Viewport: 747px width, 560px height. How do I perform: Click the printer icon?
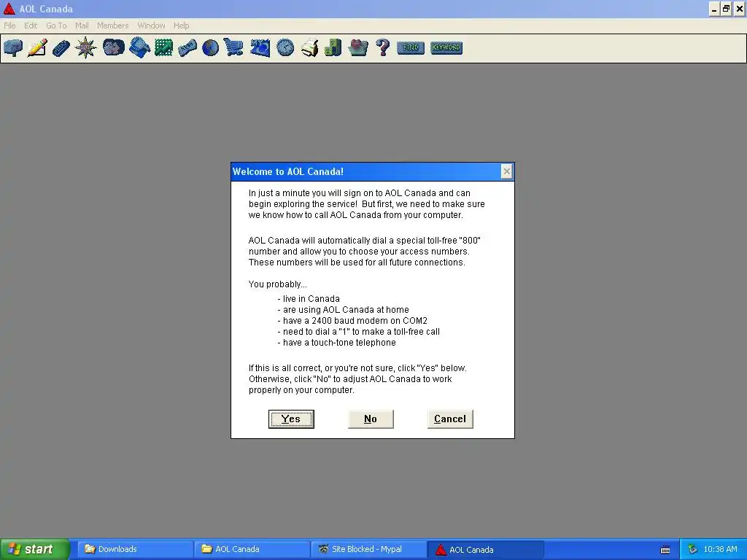(x=309, y=47)
